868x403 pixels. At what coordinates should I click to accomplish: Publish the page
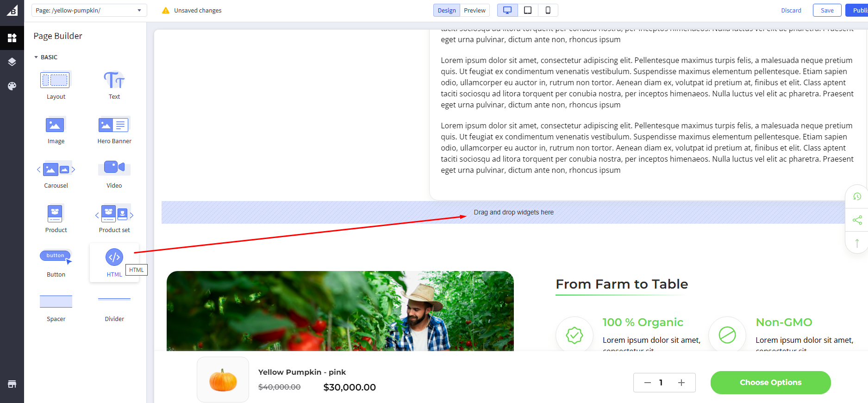pos(858,10)
